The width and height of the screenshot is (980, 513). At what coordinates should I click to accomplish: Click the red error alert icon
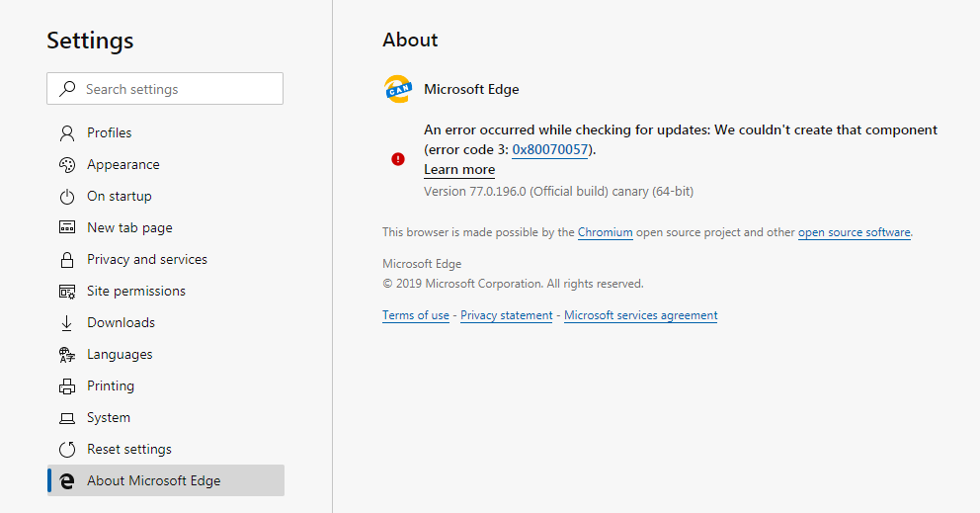pos(398,159)
